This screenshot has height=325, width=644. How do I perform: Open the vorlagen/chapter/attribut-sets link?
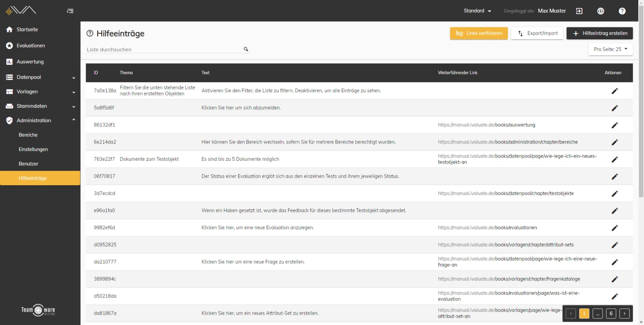pos(506,245)
